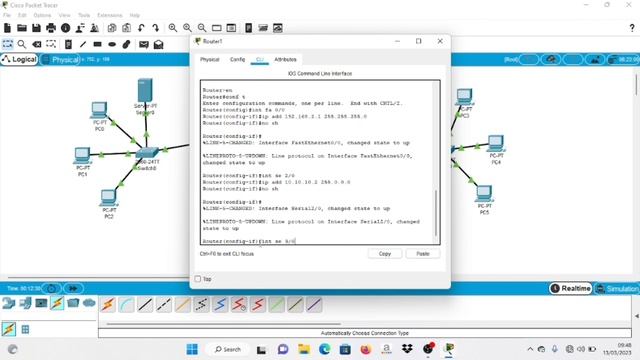
Task: Select the Connections lightning category
Action: tap(57, 303)
